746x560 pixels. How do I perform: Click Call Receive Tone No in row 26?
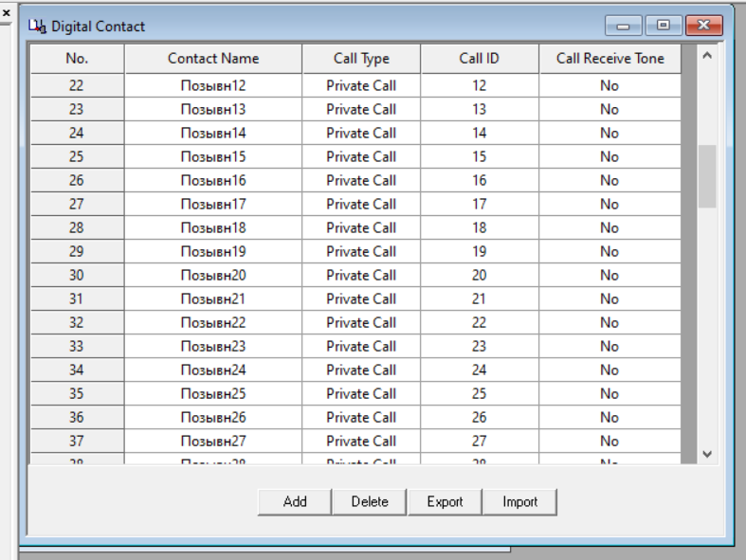tap(610, 180)
